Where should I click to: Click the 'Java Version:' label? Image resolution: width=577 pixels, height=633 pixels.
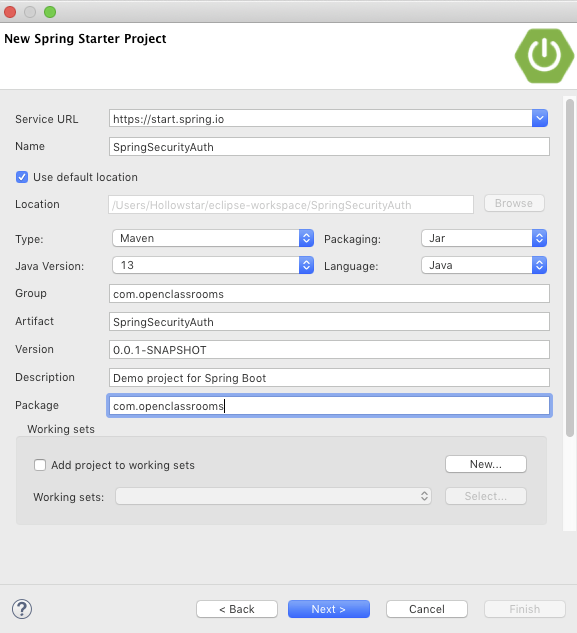(50, 266)
